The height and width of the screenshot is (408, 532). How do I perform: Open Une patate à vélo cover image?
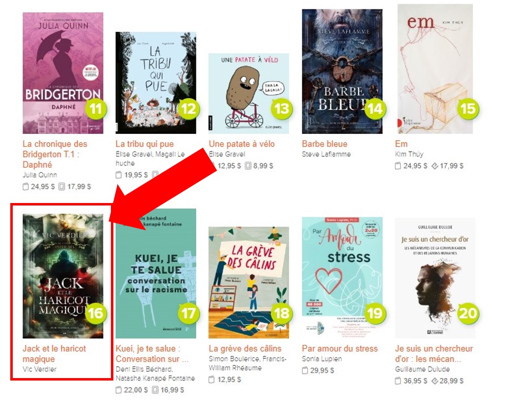[249, 93]
